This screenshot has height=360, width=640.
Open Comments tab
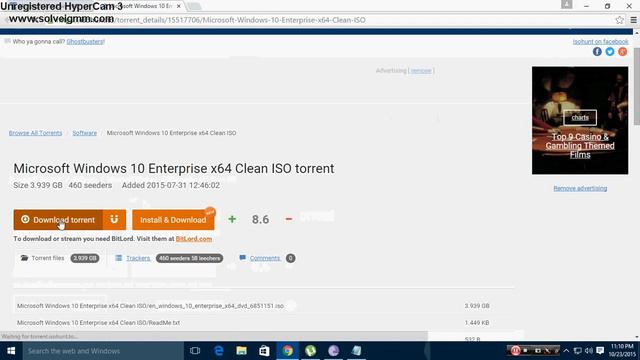pyautogui.click(x=265, y=258)
